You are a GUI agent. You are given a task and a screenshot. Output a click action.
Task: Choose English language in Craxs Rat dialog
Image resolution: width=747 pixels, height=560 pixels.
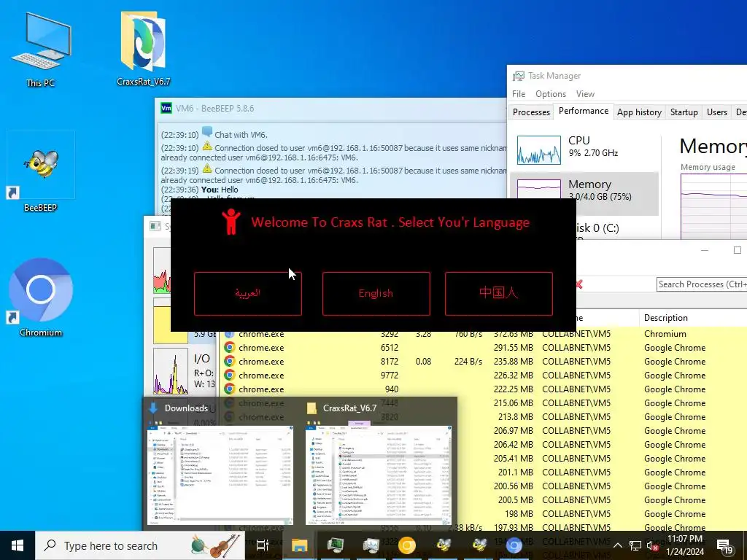pyautogui.click(x=376, y=293)
